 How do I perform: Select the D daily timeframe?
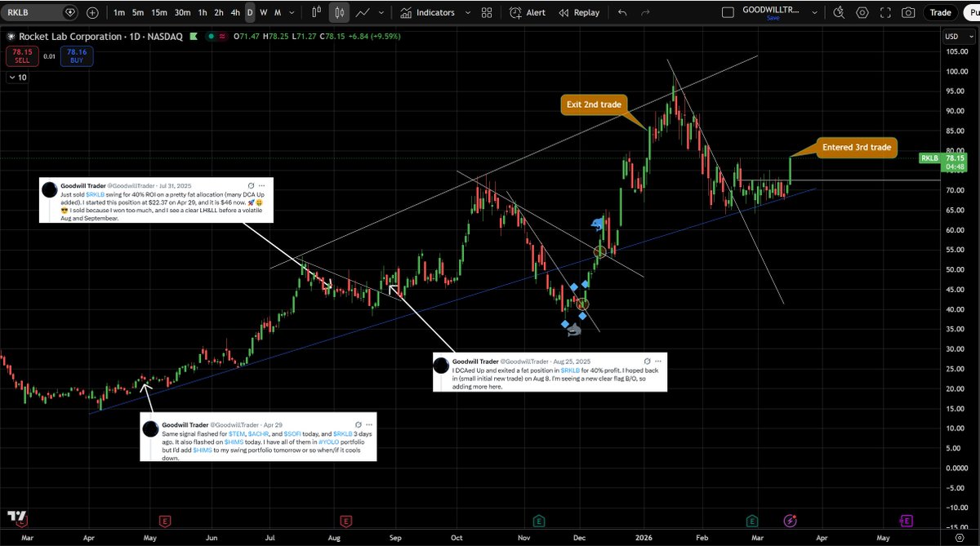click(250, 12)
